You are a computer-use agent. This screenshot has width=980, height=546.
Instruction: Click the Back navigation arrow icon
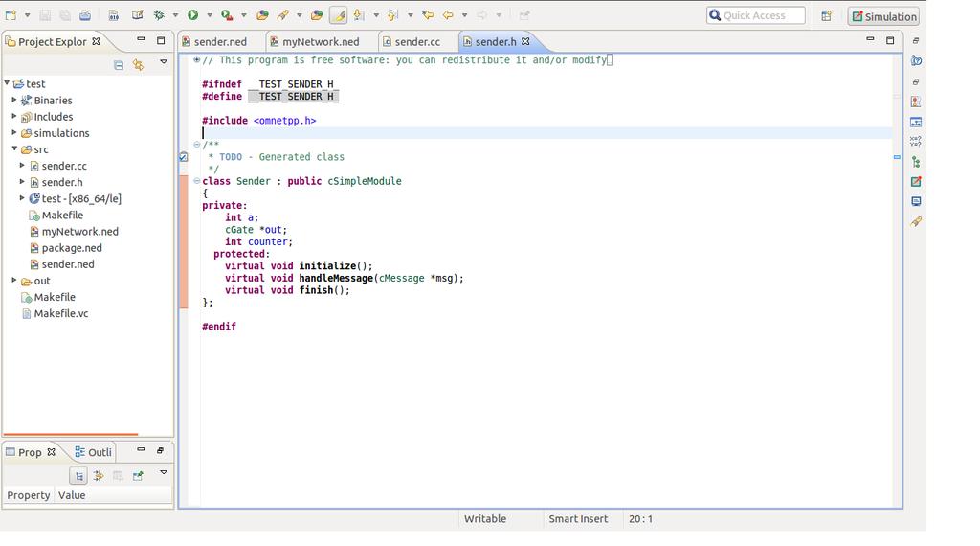click(448, 15)
